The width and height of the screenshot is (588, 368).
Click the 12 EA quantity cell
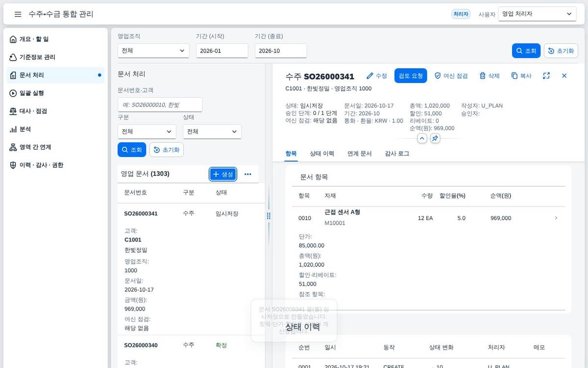point(425,218)
